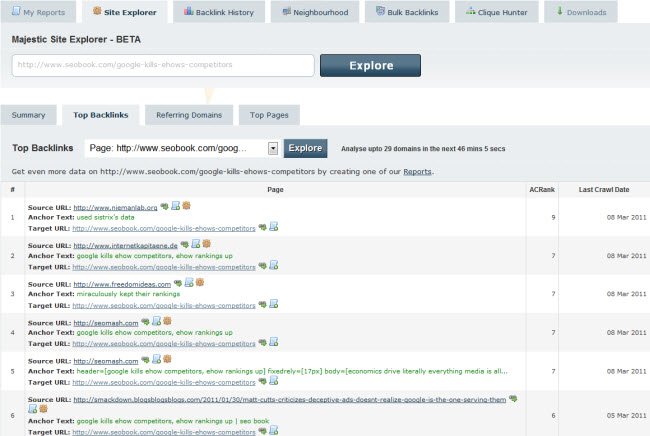
Task: Switch to the Top Pages sub-tab
Action: click(x=269, y=115)
